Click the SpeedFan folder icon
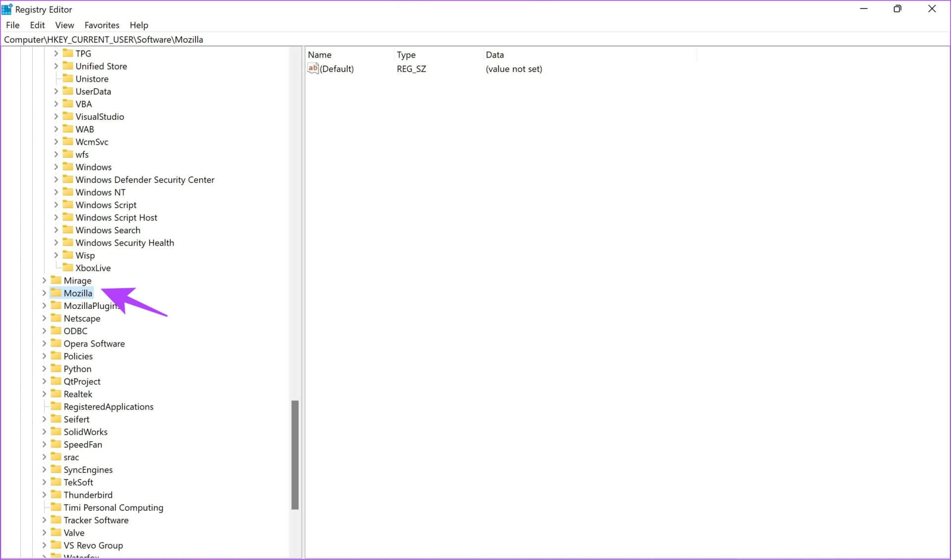951x560 pixels. point(56,444)
